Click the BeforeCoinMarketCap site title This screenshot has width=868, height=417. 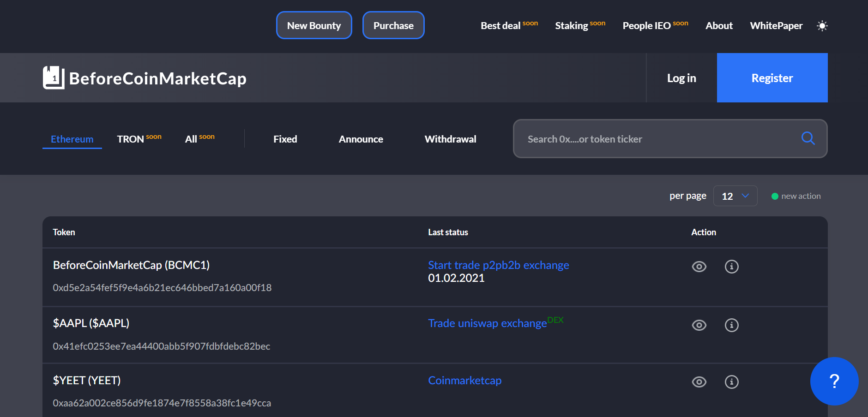pyautogui.click(x=158, y=78)
